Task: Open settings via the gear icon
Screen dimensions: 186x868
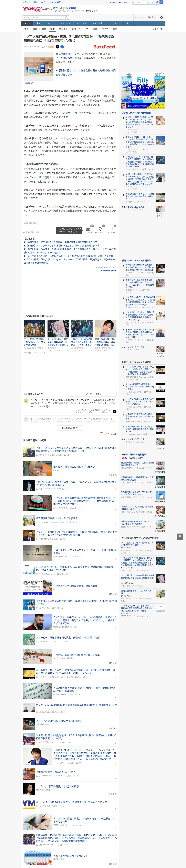Action: pos(161,18)
